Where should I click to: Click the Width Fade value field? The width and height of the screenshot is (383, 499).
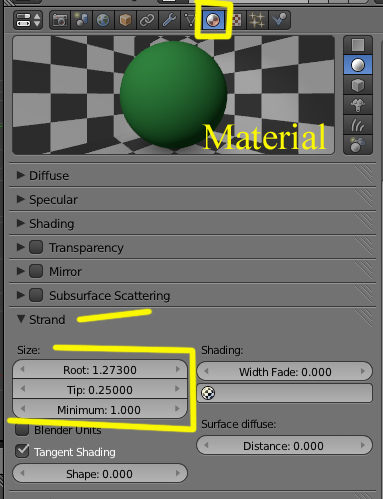click(284, 371)
